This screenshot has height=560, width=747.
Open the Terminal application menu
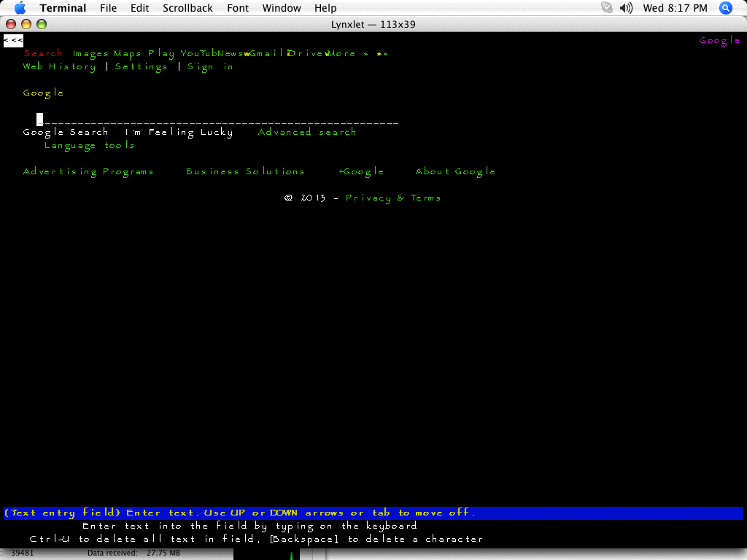tap(63, 8)
